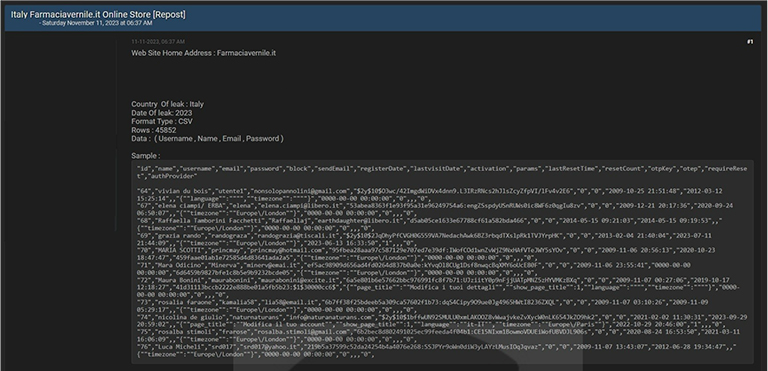Click inside the sample code block
Image resolution: width=768 pixels, height=371 pixels.
tap(442, 262)
